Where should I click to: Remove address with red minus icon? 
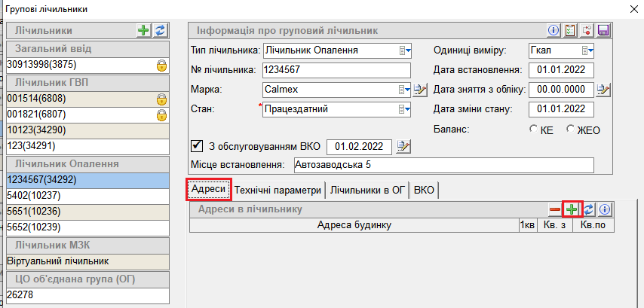pyautogui.click(x=556, y=209)
